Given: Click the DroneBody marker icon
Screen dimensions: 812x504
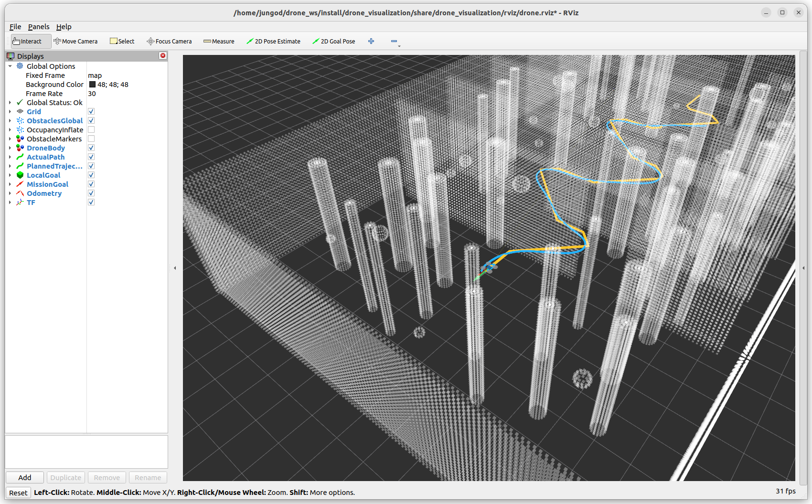Looking at the screenshot, I should point(20,148).
